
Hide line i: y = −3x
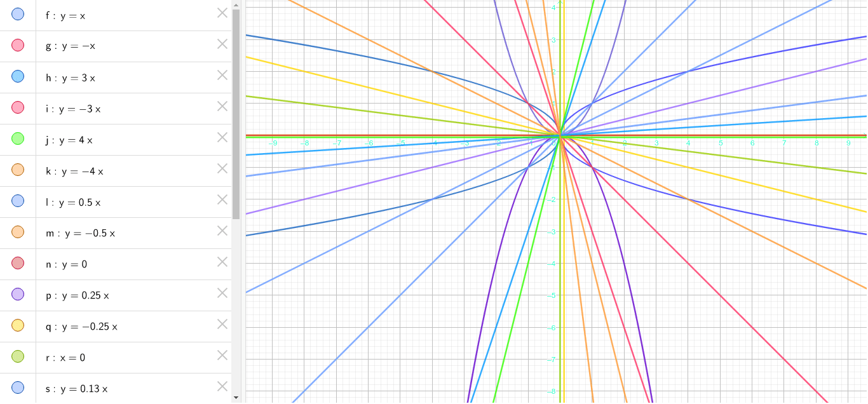18,107
